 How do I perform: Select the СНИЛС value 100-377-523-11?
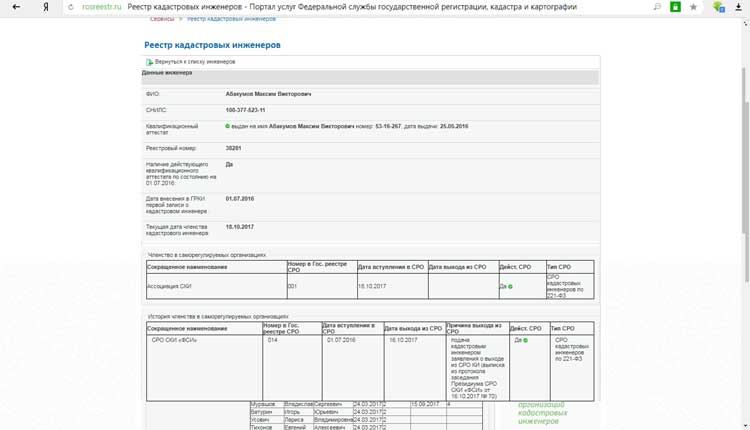coord(245,110)
